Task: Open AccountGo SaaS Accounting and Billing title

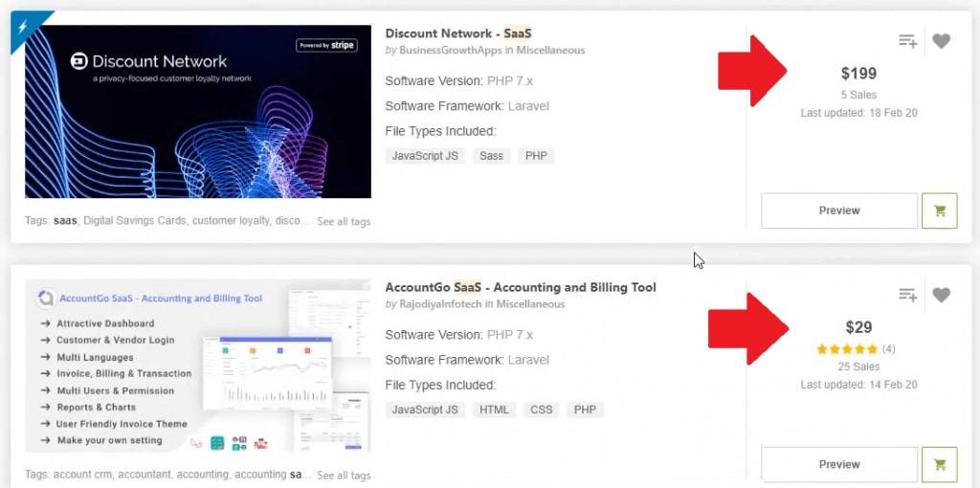Action: pyautogui.click(x=521, y=287)
